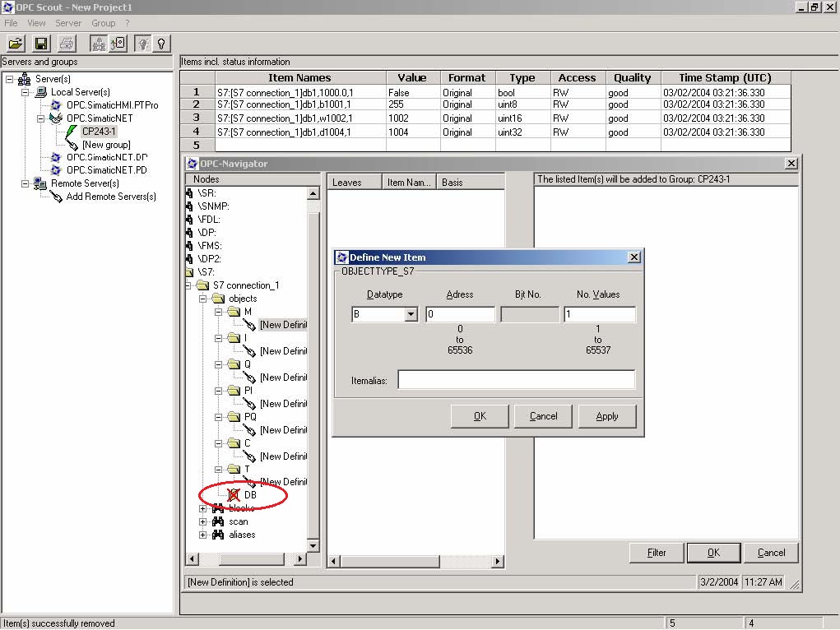Click the lightbulb toolbar icon

click(x=142, y=44)
